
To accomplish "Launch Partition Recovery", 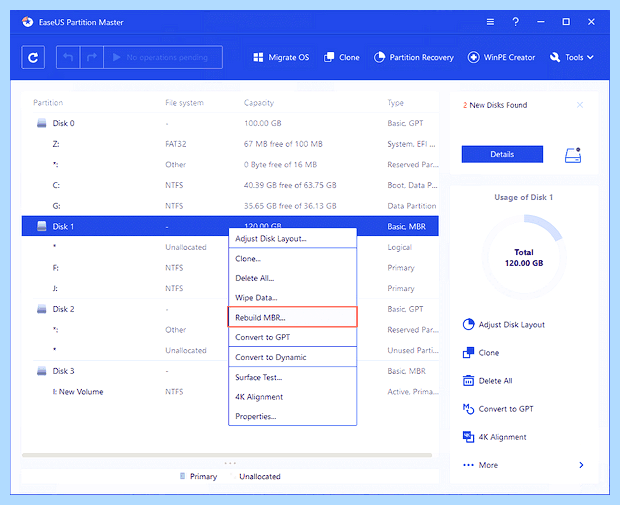I will [x=414, y=57].
